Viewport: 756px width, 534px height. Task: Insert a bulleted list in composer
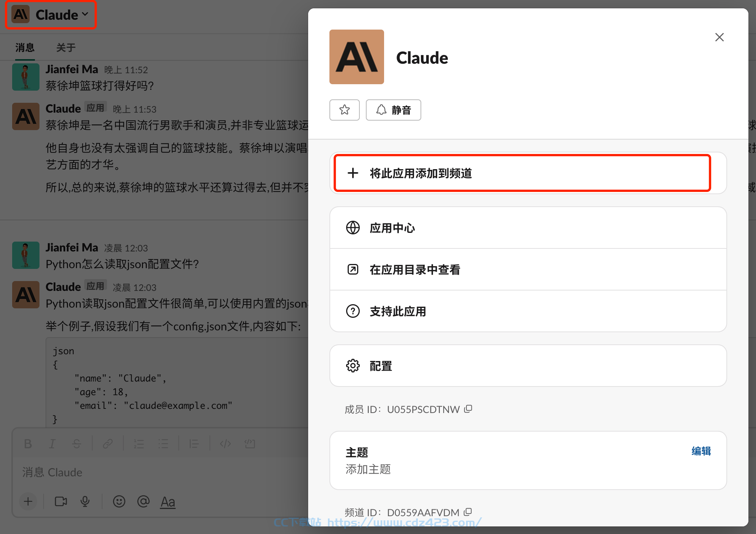click(163, 444)
